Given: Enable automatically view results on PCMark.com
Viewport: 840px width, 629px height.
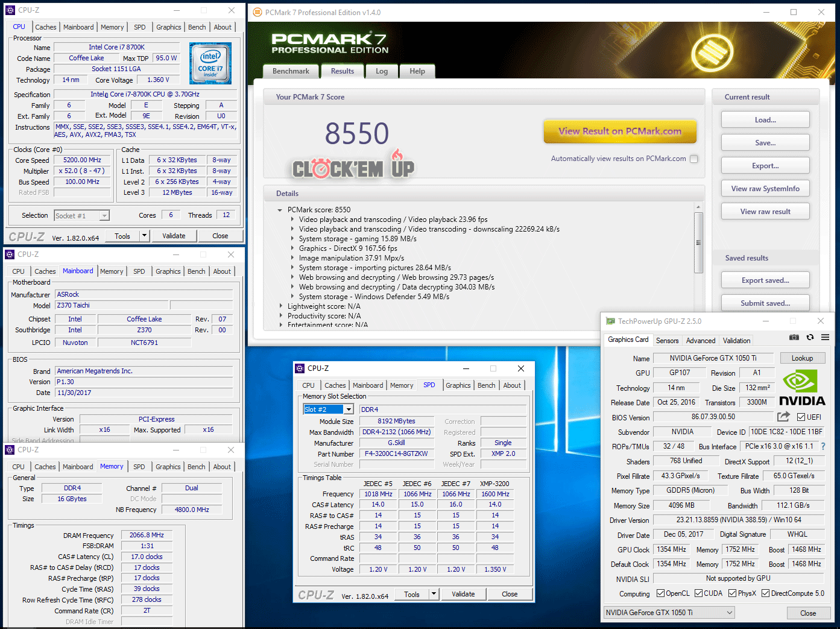Looking at the screenshot, I should coord(693,159).
